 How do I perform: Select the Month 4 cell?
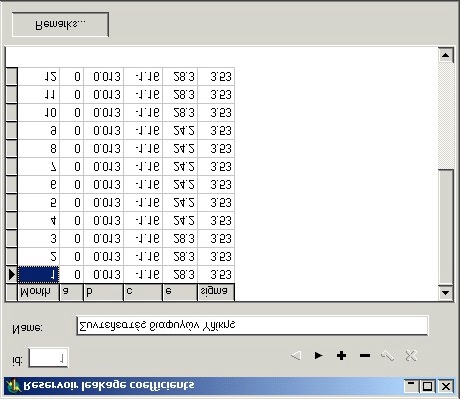pyautogui.click(x=38, y=221)
